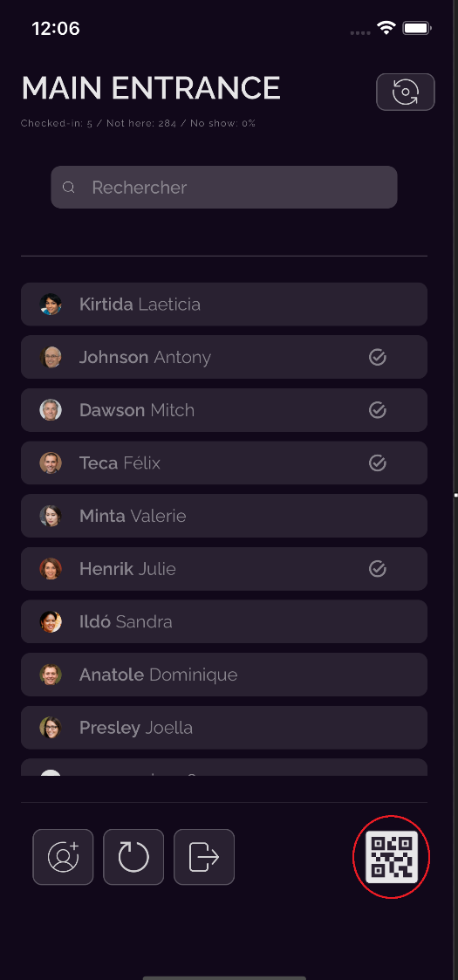Image resolution: width=458 pixels, height=980 pixels.
Task: Tap the add guest icon
Action: click(x=63, y=857)
